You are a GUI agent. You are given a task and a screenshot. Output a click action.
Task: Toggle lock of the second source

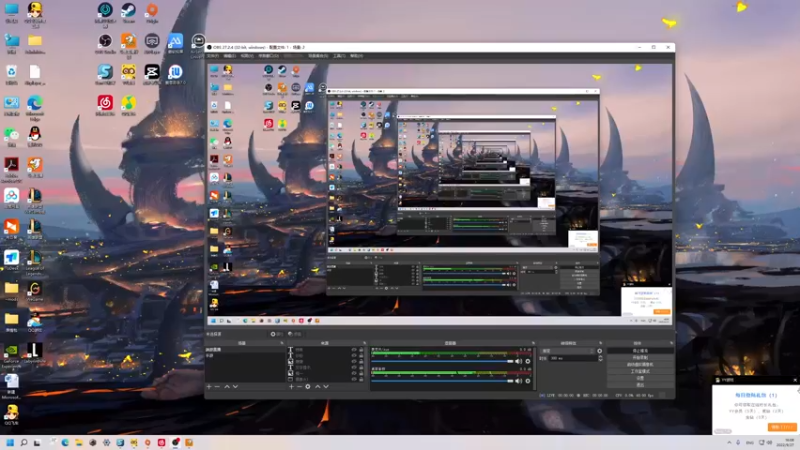(361, 355)
